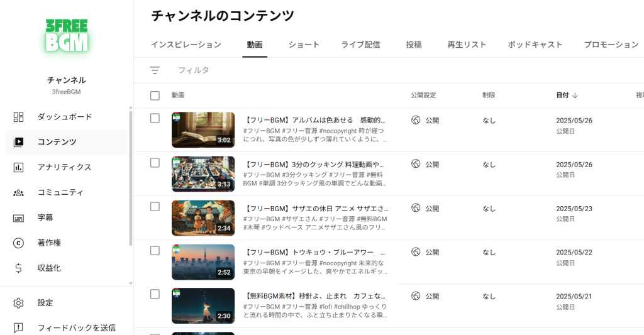Open the Dashboard icon in sidebar
The width and height of the screenshot is (644, 335).
[18, 117]
